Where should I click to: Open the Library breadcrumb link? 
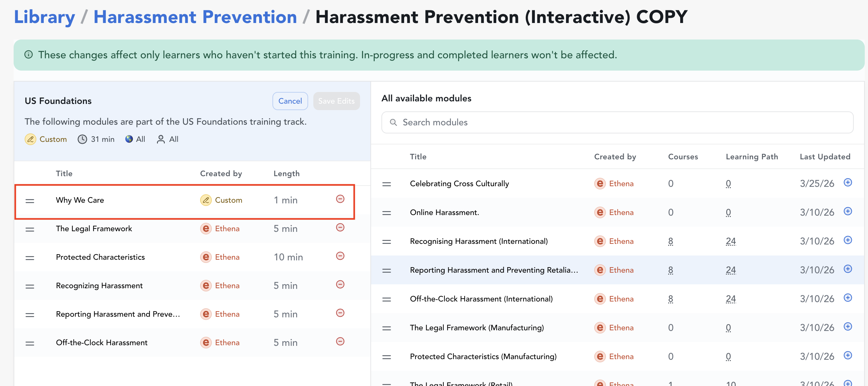(44, 17)
